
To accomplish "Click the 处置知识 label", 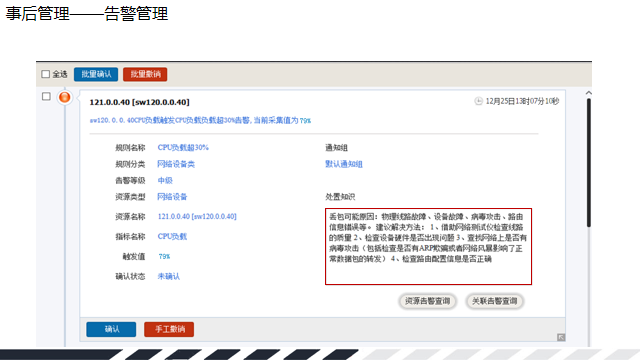I will 340,197.
